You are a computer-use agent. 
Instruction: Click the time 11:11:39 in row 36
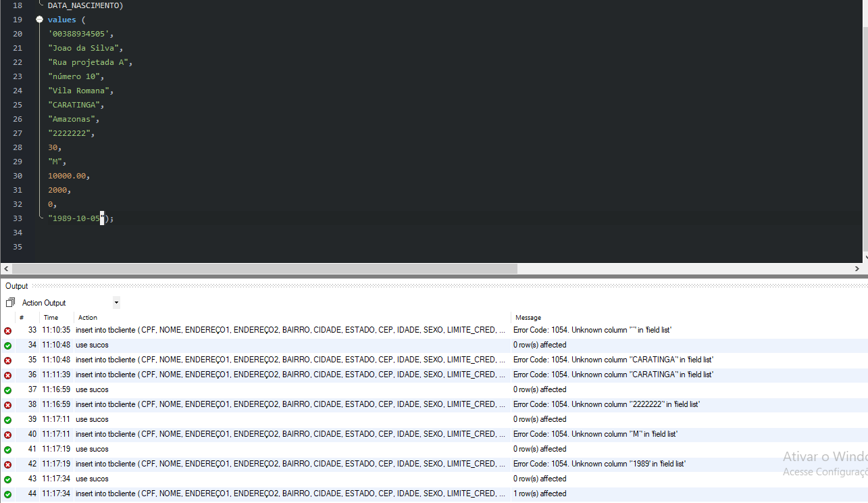56,375
